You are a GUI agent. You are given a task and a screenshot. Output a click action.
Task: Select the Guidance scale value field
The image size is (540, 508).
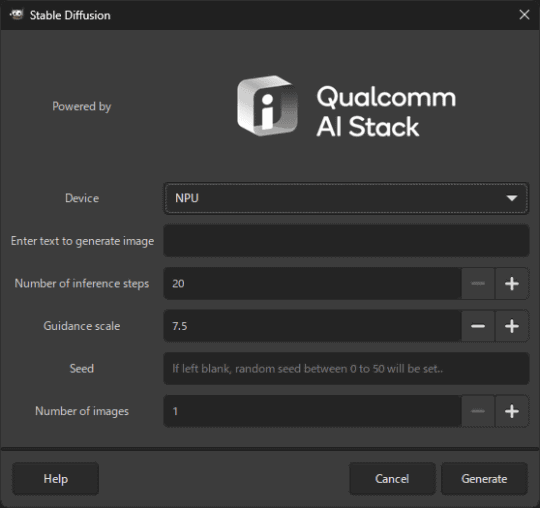(x=312, y=326)
